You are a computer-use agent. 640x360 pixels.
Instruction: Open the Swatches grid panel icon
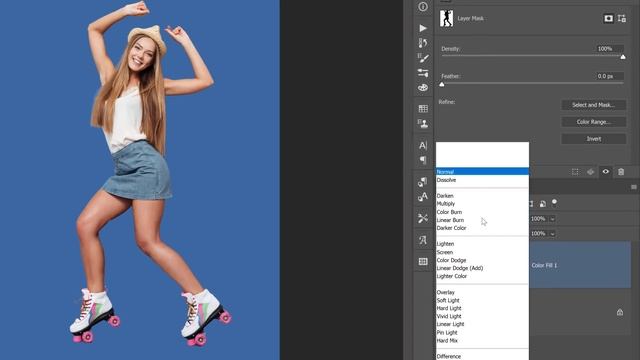pos(423,109)
